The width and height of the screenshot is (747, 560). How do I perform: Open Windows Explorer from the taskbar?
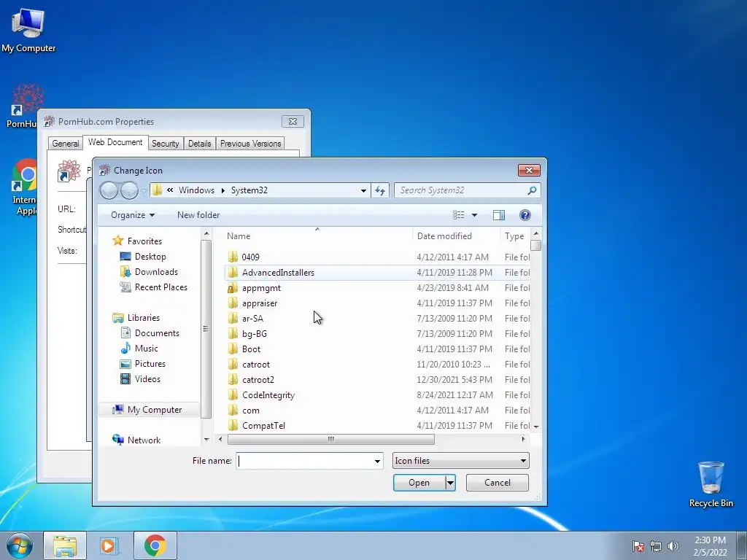pyautogui.click(x=65, y=545)
